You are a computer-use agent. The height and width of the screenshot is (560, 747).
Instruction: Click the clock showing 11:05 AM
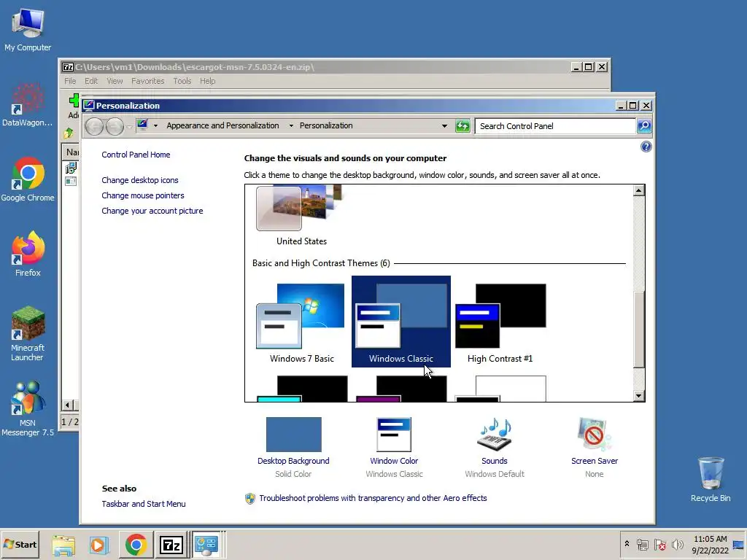coord(710,544)
